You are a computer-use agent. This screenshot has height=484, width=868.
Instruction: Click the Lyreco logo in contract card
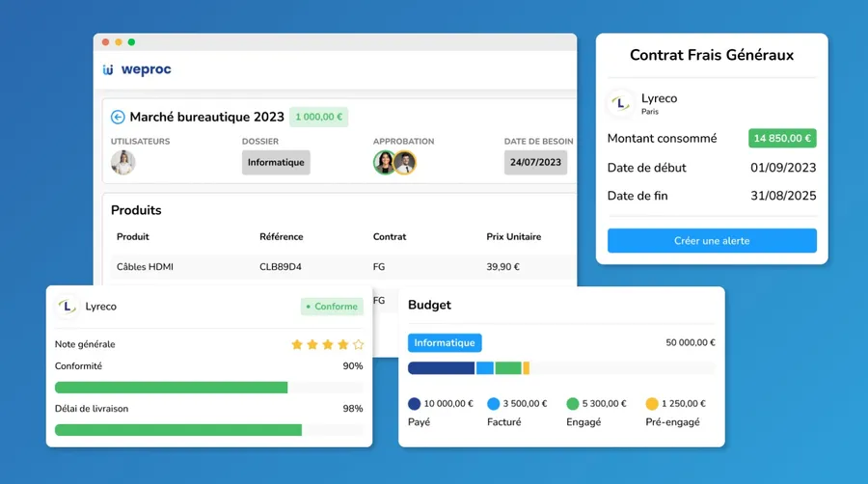(x=620, y=103)
